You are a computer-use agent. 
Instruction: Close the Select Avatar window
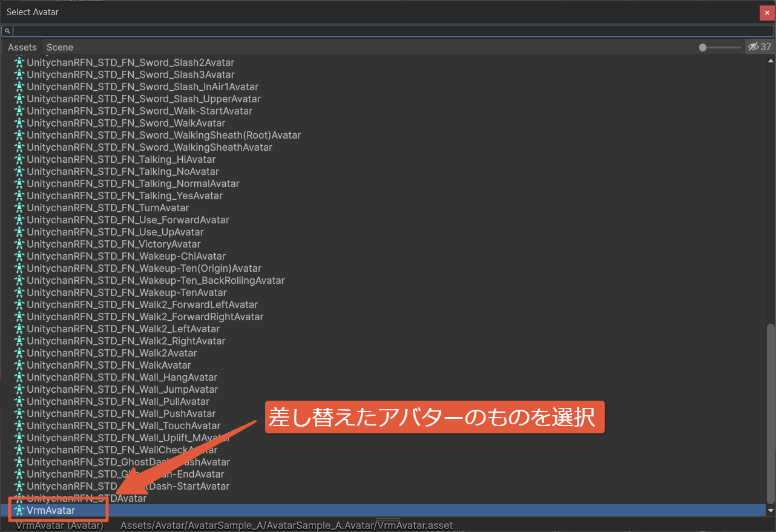coord(767,13)
